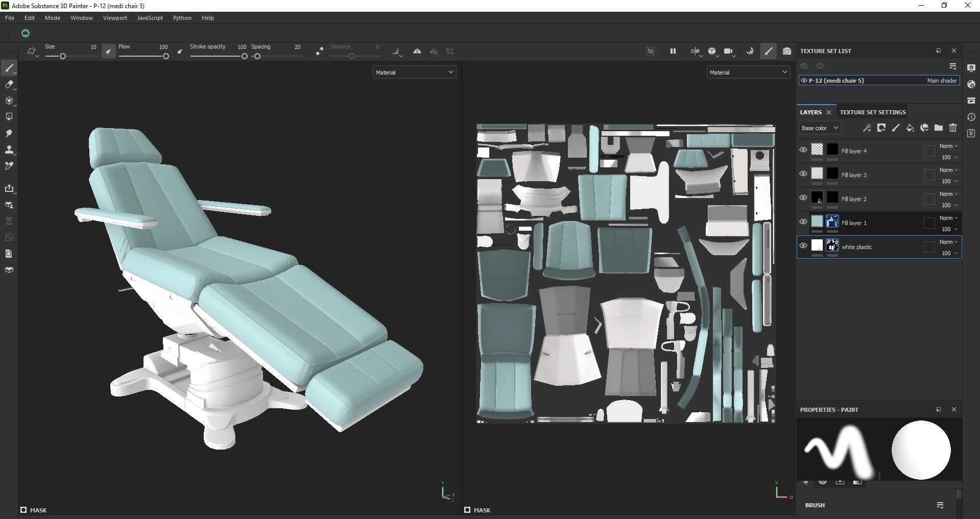Click the brush Size slider
980x519 pixels.
71,56
